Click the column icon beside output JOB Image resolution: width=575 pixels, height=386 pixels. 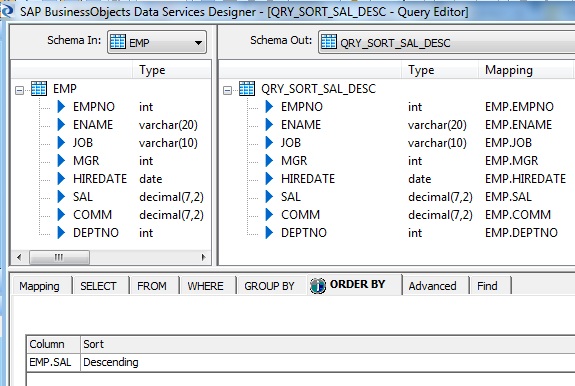[269, 143]
